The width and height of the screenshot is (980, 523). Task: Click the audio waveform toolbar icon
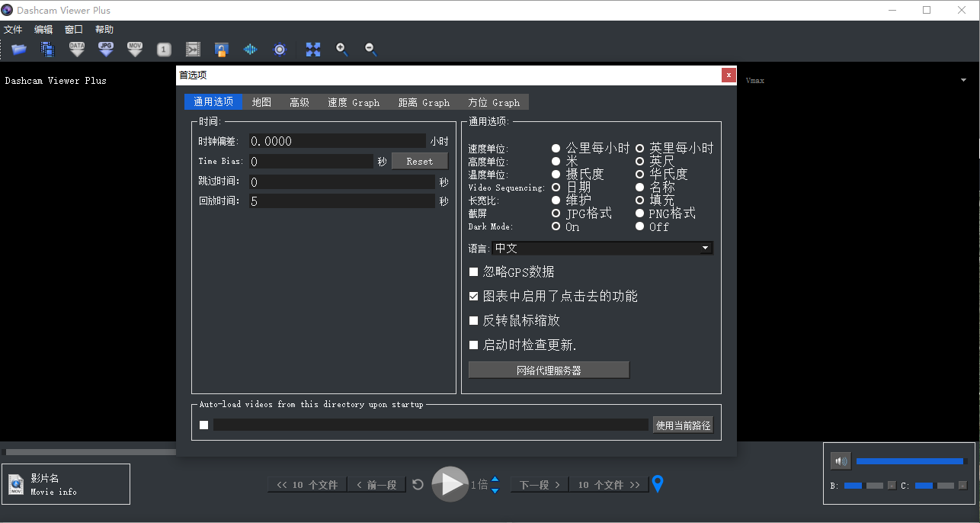click(x=251, y=50)
